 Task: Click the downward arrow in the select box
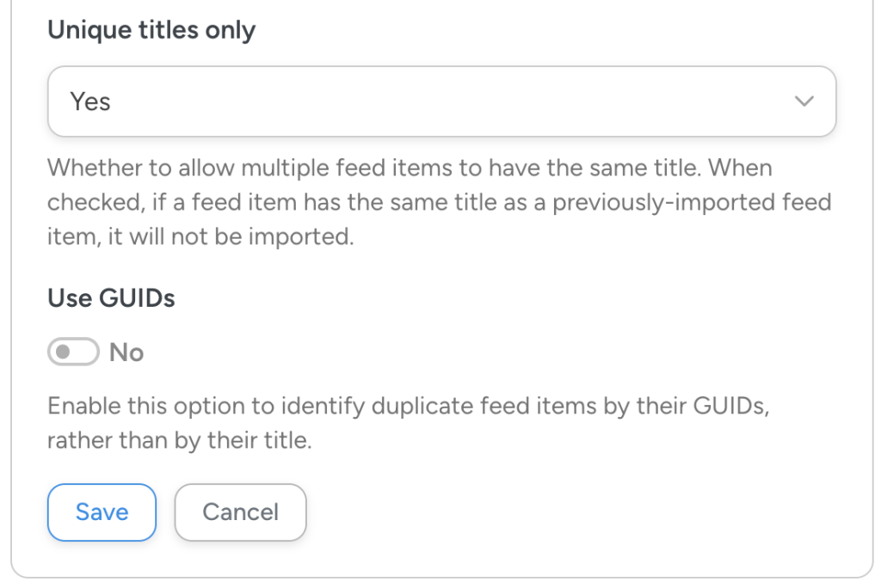coord(804,101)
